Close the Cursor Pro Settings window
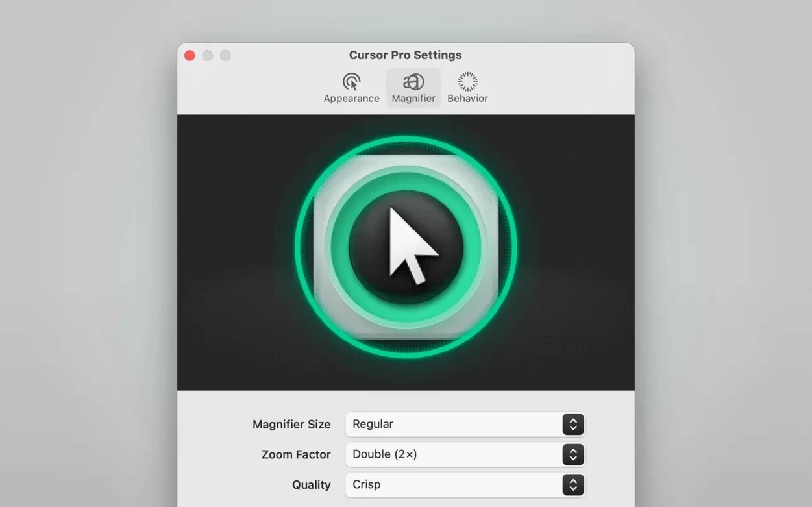The image size is (812, 507). click(190, 56)
